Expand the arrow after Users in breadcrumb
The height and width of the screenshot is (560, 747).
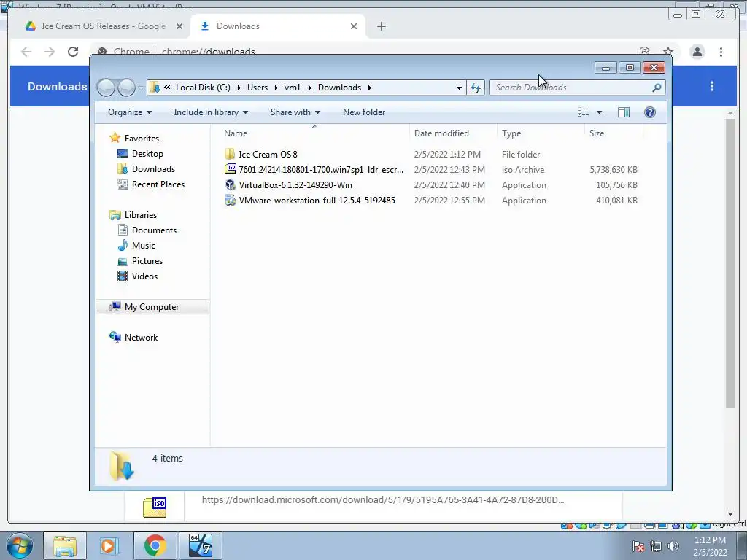[276, 87]
